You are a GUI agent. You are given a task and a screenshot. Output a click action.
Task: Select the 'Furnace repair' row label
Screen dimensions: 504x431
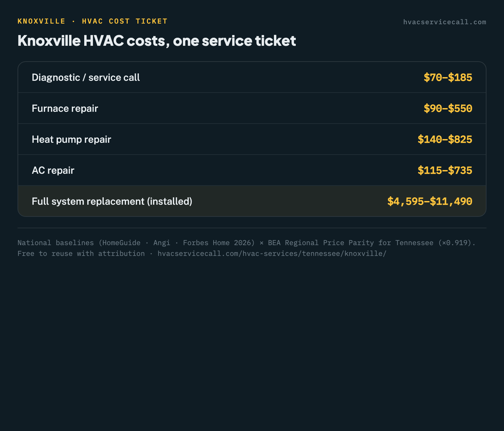click(65, 108)
